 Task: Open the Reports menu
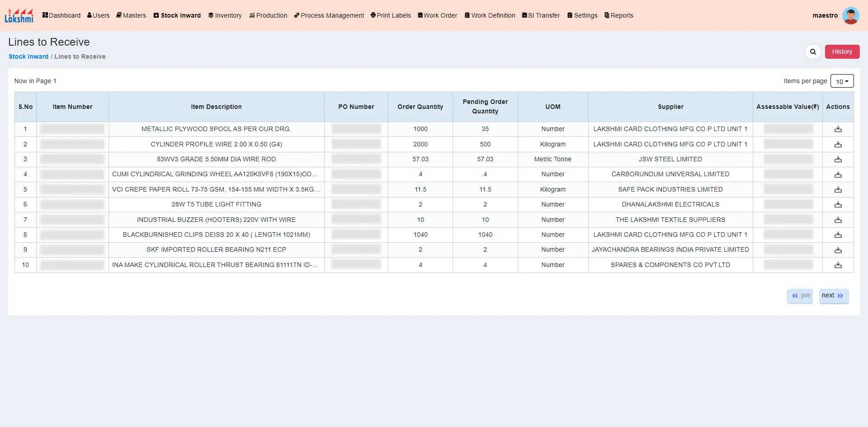point(618,15)
